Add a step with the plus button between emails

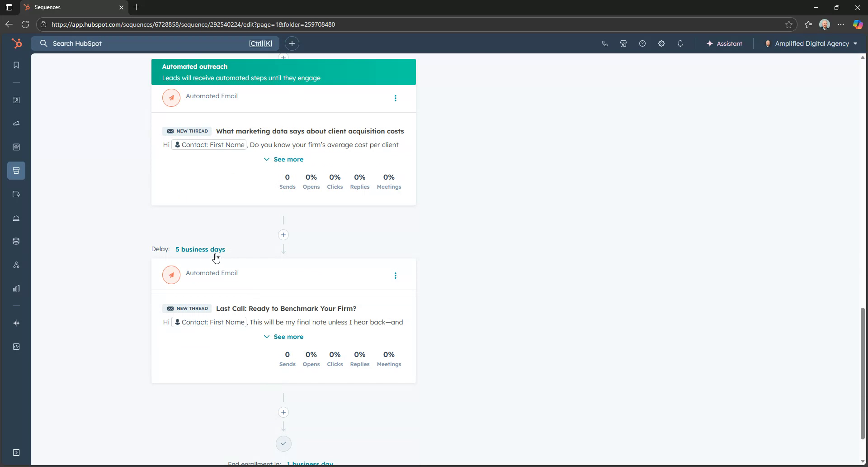[283, 235]
